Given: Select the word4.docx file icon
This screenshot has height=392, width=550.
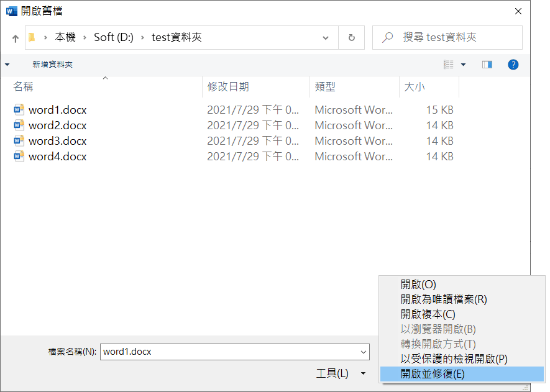Looking at the screenshot, I should coord(19,156).
